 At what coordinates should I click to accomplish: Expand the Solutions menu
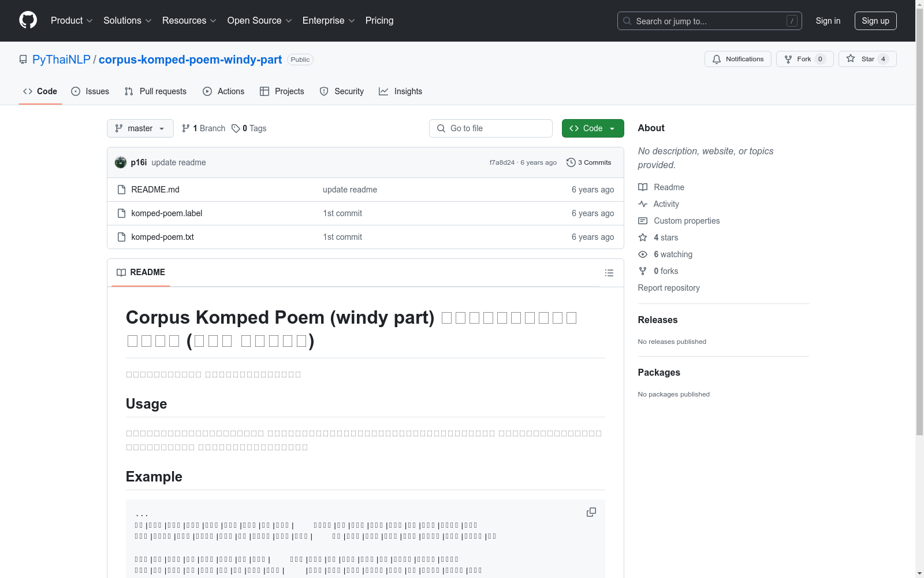[x=128, y=20]
